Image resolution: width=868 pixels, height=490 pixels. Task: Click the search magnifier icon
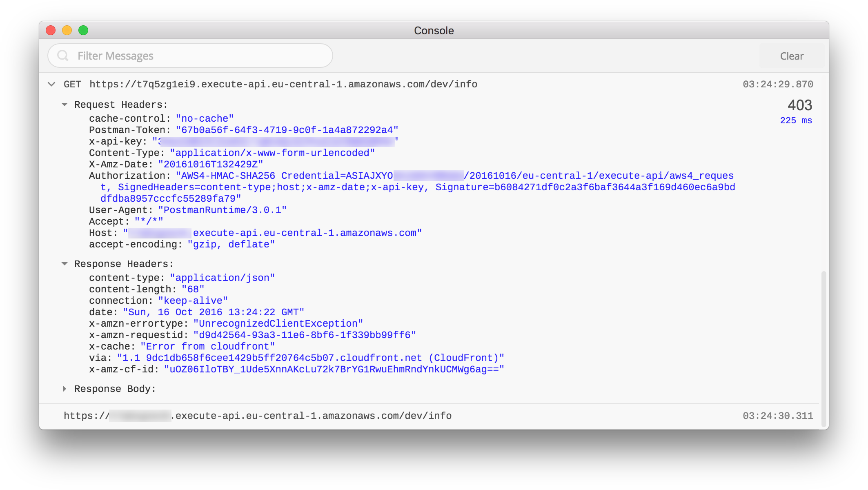click(63, 56)
